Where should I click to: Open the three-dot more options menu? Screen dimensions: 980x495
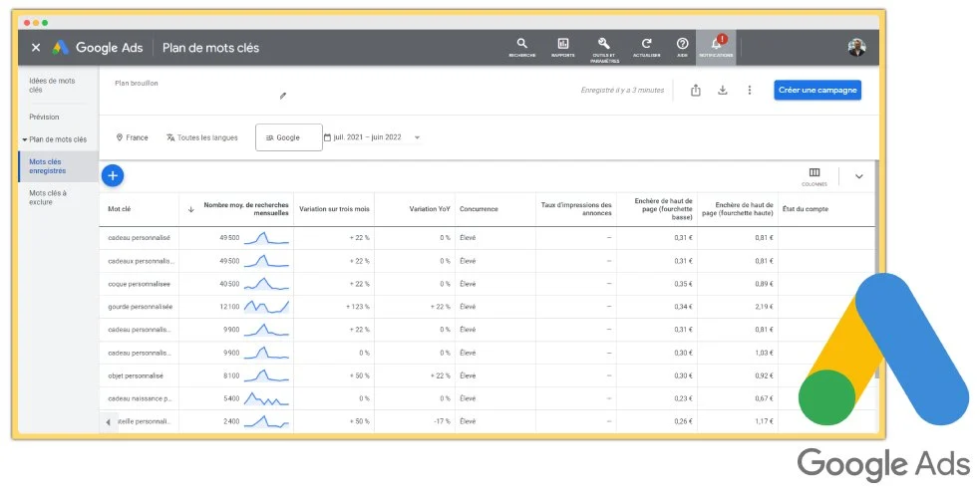point(750,91)
